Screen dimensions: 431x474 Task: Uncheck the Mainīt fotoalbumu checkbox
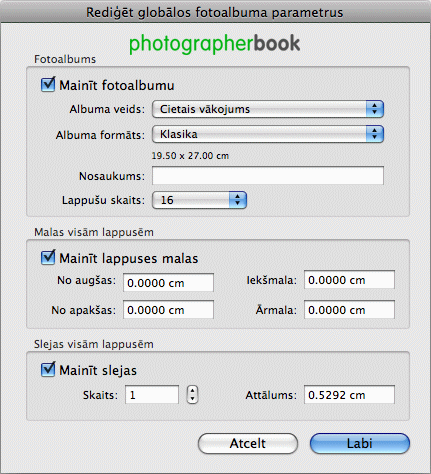(x=48, y=85)
